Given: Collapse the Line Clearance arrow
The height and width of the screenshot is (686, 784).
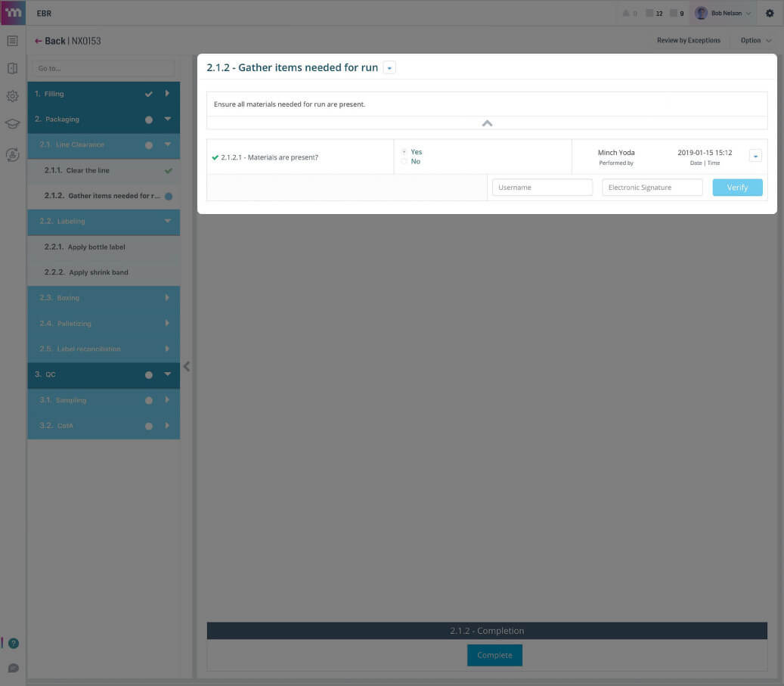Looking at the screenshot, I should click(x=168, y=144).
